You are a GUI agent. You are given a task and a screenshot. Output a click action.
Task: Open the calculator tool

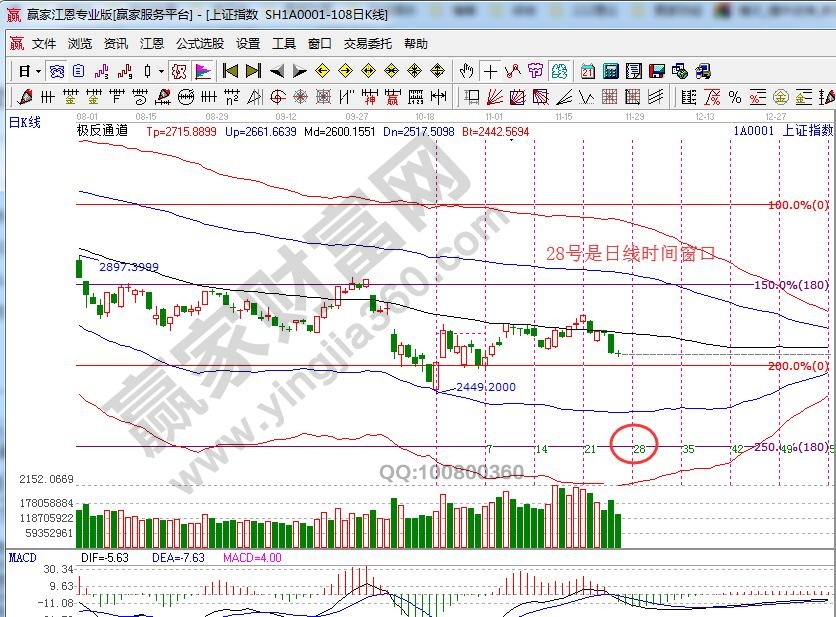point(610,71)
